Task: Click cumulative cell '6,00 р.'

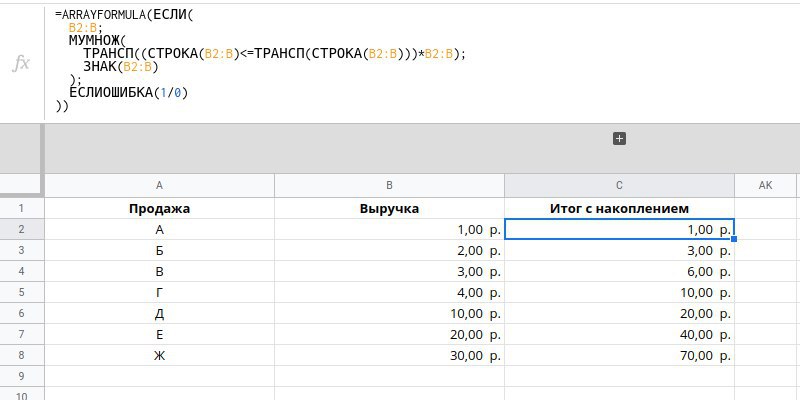Action: tap(619, 271)
